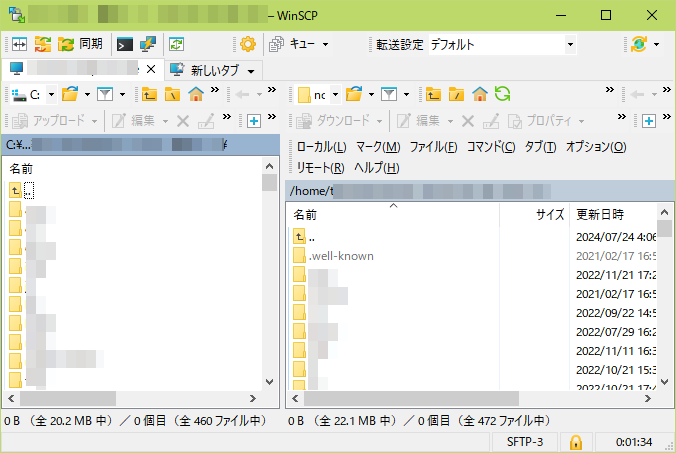The image size is (676, 453).
Task: Close the current session tab
Action: click(x=151, y=69)
